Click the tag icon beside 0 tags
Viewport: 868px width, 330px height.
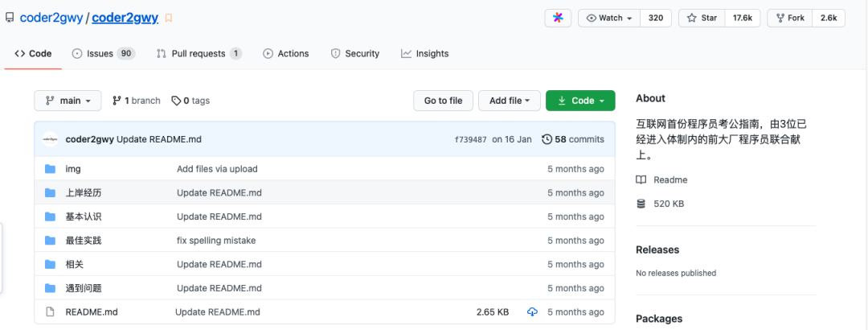pos(176,101)
